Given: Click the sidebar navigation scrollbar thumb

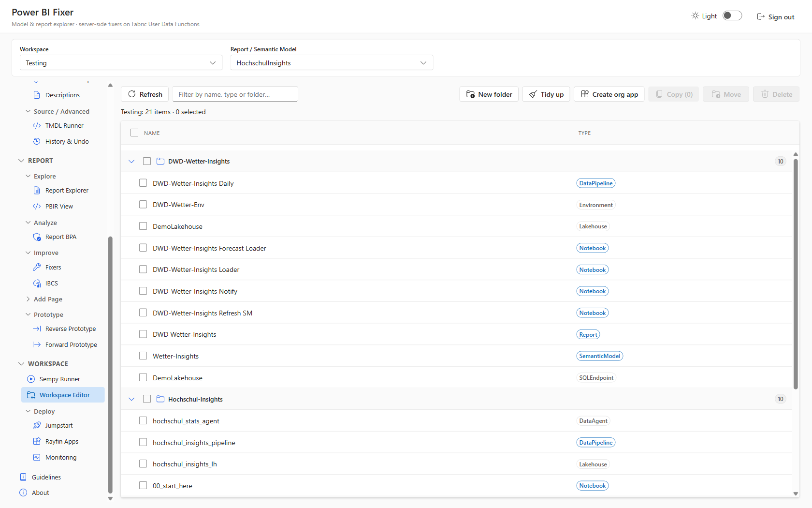Looking at the screenshot, I should point(110,364).
